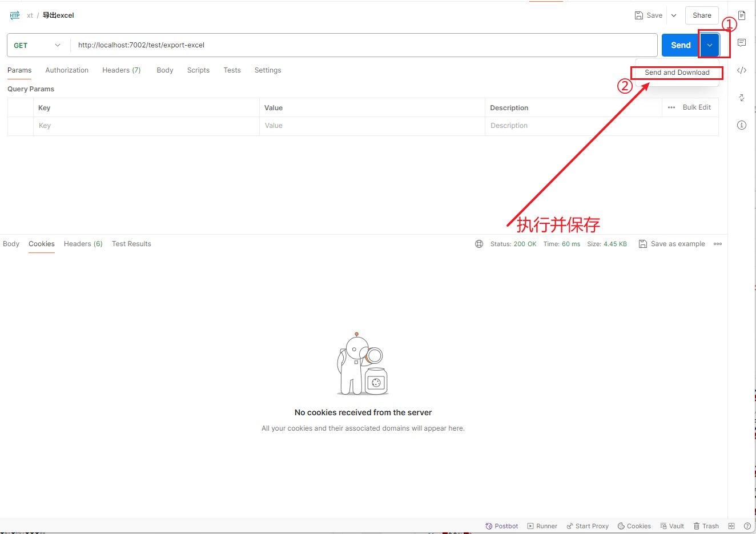Open the three-dot menu beside Bulk Edit
The image size is (756, 534).
click(x=671, y=107)
